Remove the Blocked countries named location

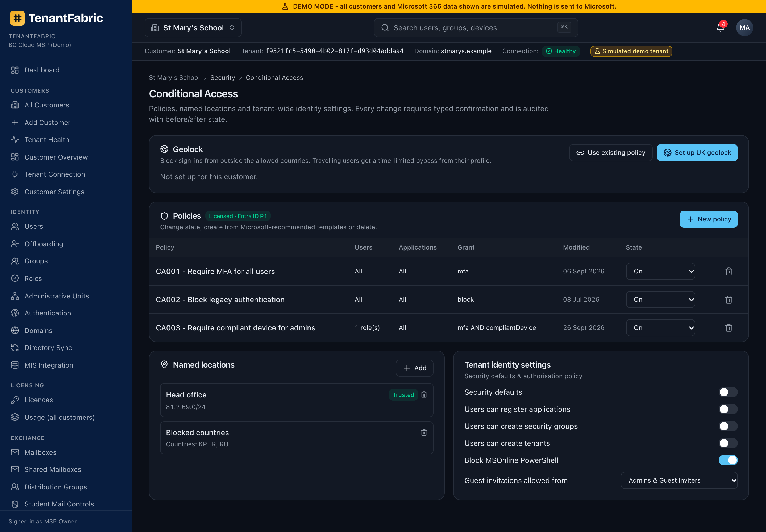(424, 432)
